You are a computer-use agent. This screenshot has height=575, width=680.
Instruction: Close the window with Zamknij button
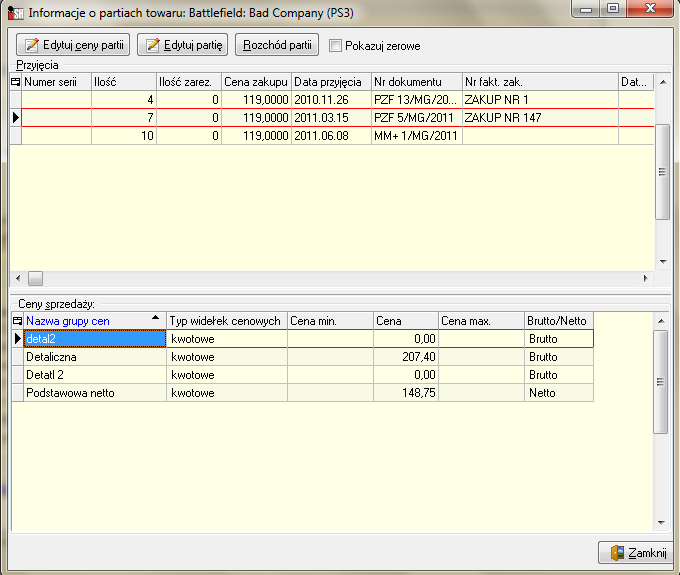636,553
